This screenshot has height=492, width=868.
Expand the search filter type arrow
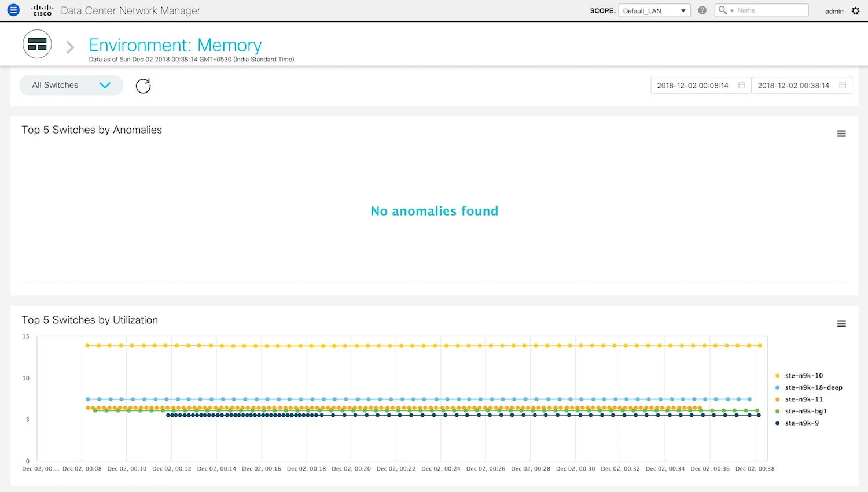pyautogui.click(x=731, y=11)
